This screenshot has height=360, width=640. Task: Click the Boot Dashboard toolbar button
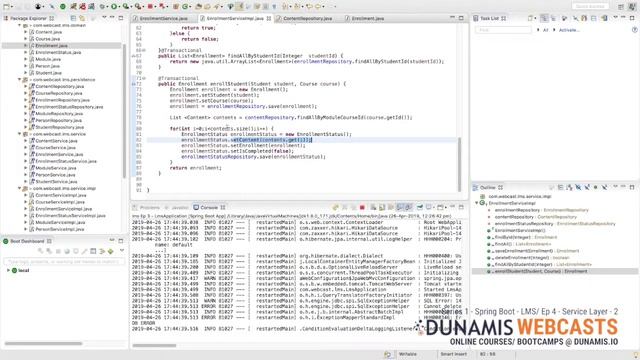[x=62, y=7]
